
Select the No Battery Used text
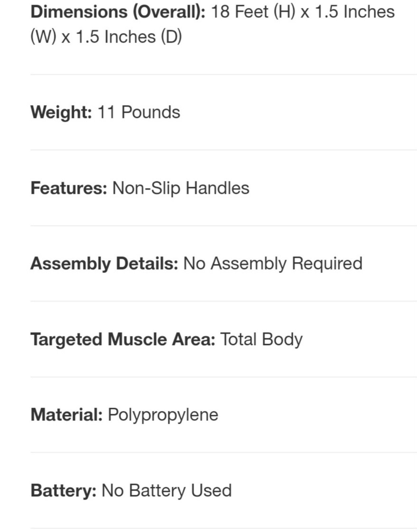click(x=167, y=491)
